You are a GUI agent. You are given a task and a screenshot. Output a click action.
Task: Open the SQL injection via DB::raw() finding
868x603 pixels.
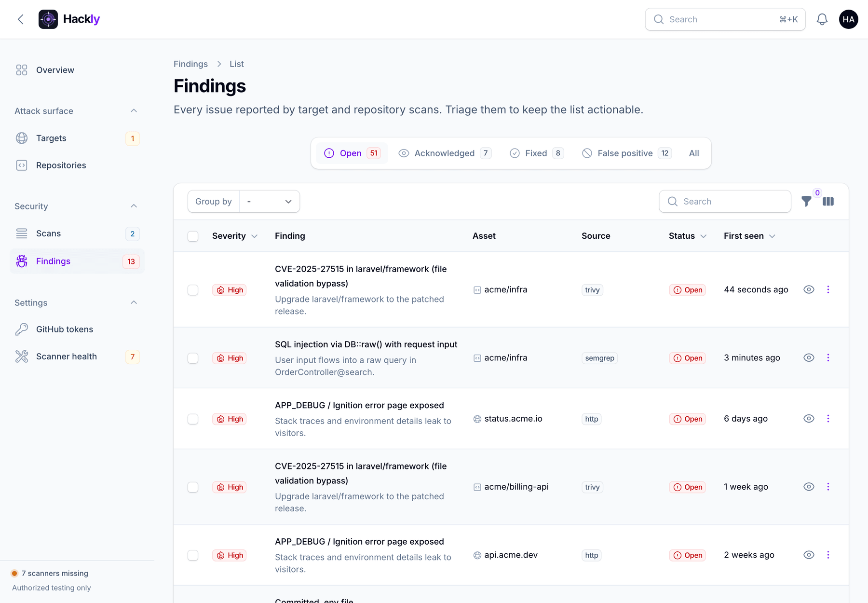366,344
